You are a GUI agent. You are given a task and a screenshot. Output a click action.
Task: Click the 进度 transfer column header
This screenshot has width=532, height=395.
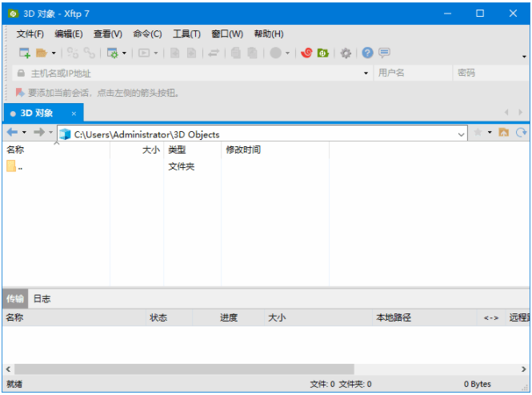(228, 317)
